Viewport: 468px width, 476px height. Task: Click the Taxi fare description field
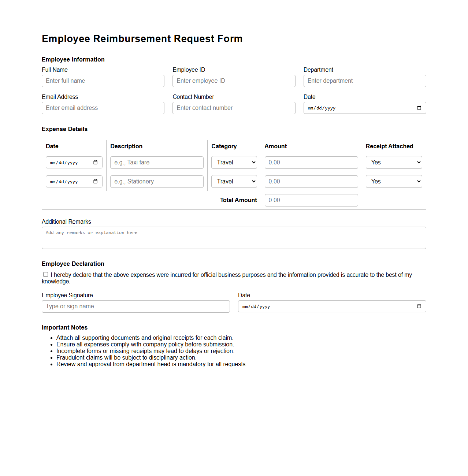[157, 163]
